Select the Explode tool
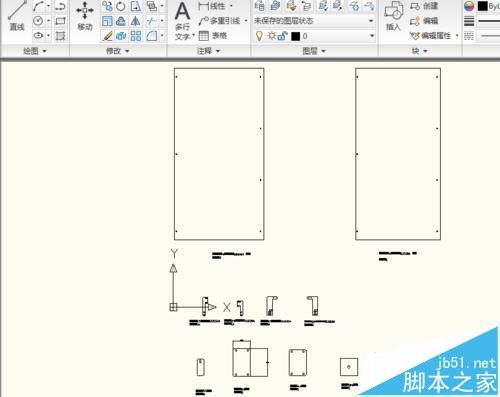 [121, 36]
